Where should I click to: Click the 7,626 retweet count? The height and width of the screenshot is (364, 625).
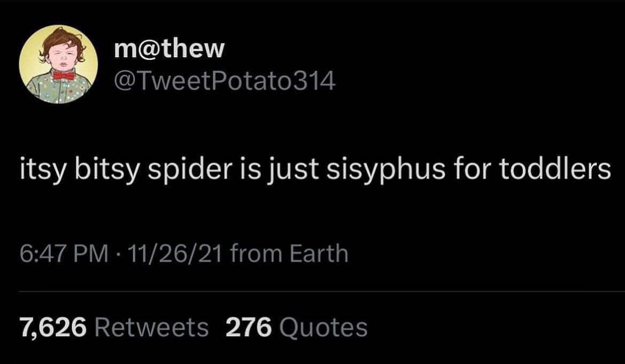[x=52, y=327]
